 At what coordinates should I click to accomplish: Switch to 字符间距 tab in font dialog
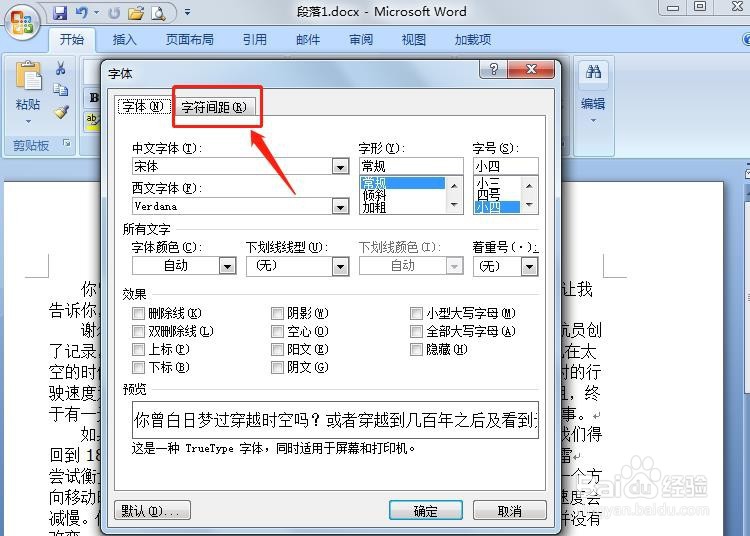click(214, 107)
